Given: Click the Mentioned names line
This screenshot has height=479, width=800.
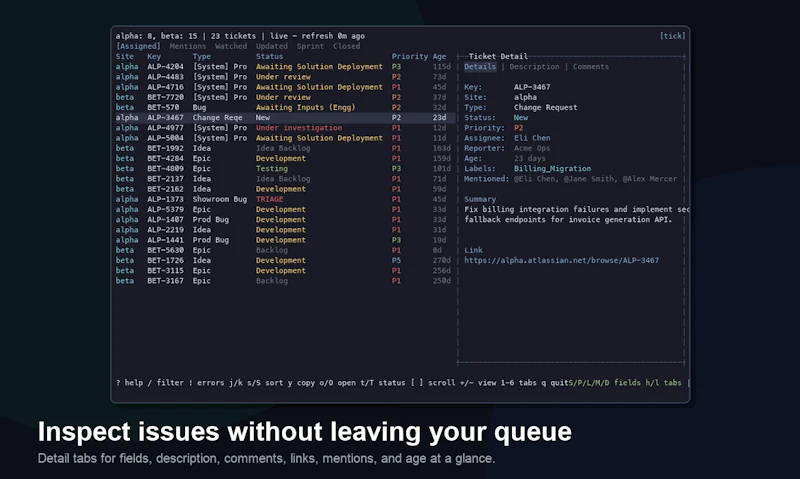Looking at the screenshot, I should pos(570,179).
